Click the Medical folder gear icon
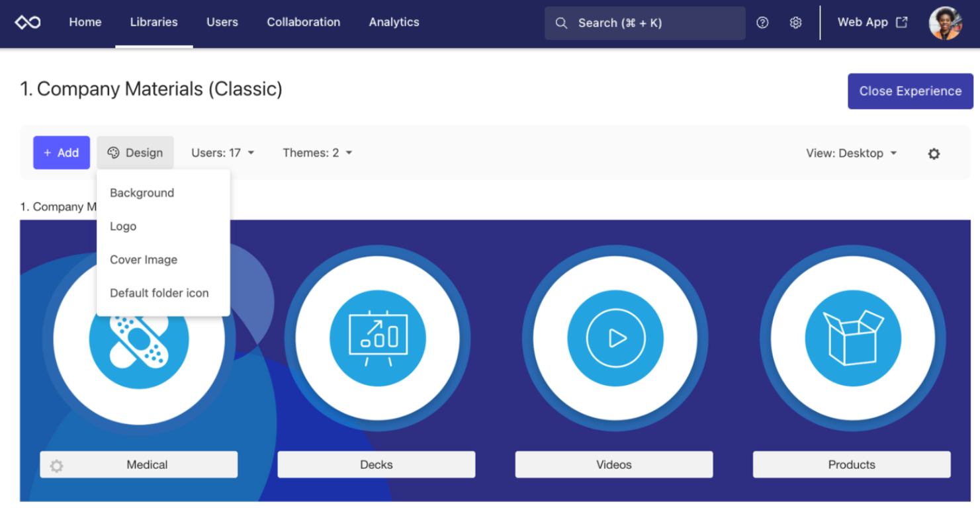Screen dimensions: 980x508 57,466
